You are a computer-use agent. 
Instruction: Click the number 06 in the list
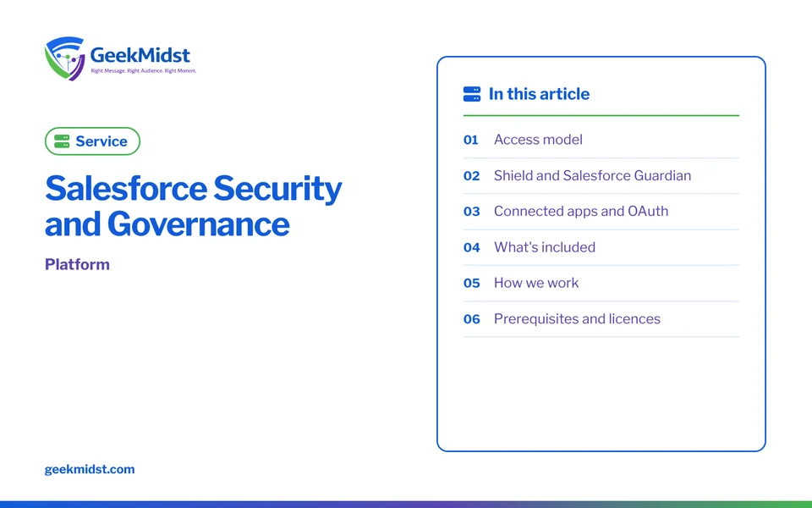[471, 319]
